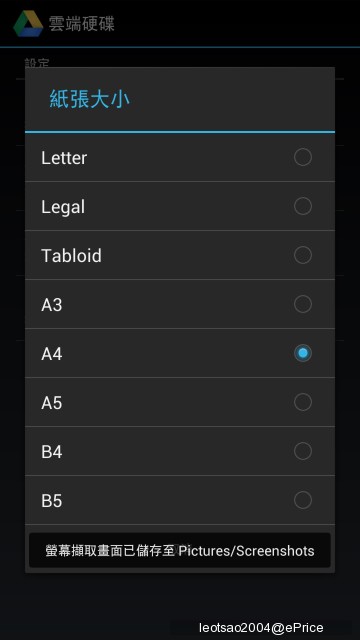Choose the A5 radio button
The image size is (360, 640).
pos(303,402)
